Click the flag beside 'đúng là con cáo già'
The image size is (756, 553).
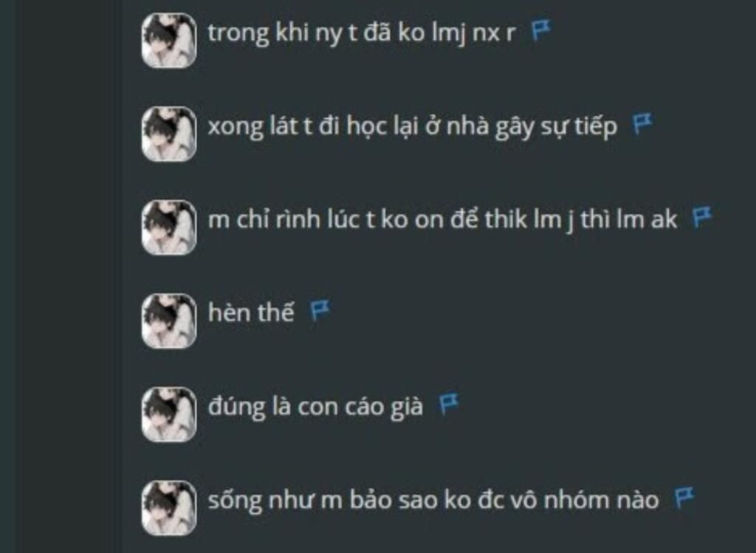click(449, 404)
